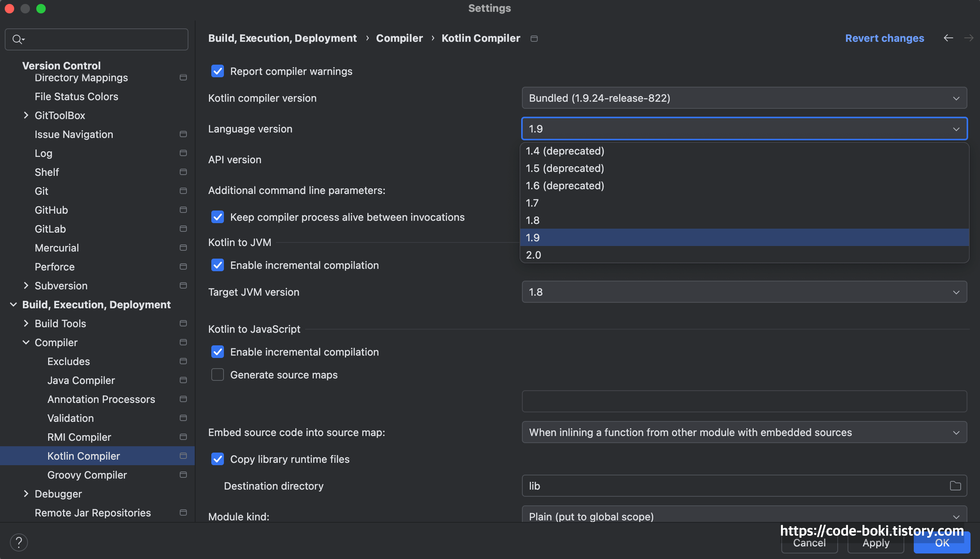Click the Revert changes link

[x=884, y=38]
